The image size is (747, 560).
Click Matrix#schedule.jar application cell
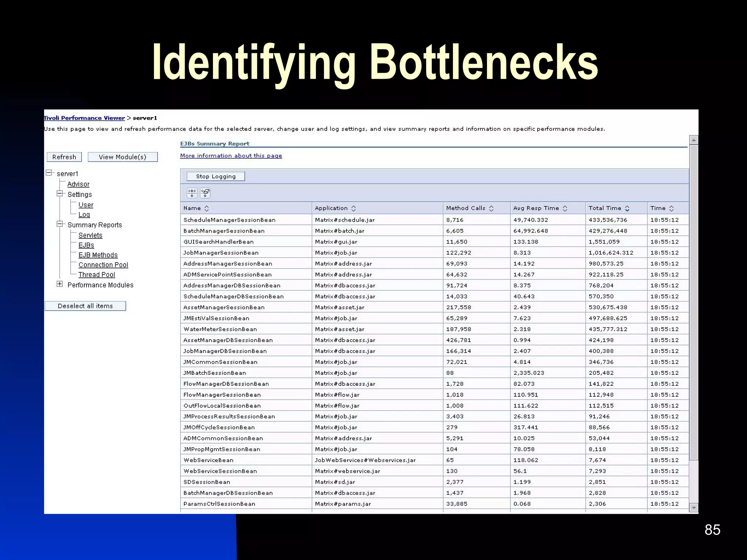(x=378, y=220)
